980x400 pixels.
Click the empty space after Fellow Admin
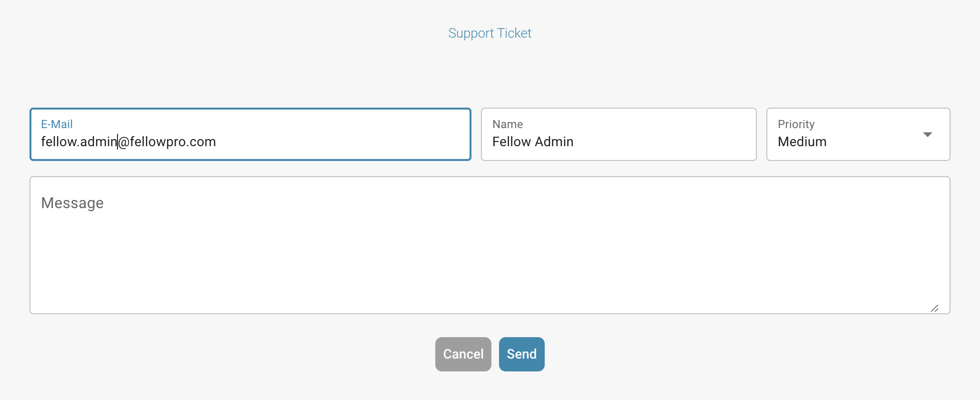tap(676, 142)
